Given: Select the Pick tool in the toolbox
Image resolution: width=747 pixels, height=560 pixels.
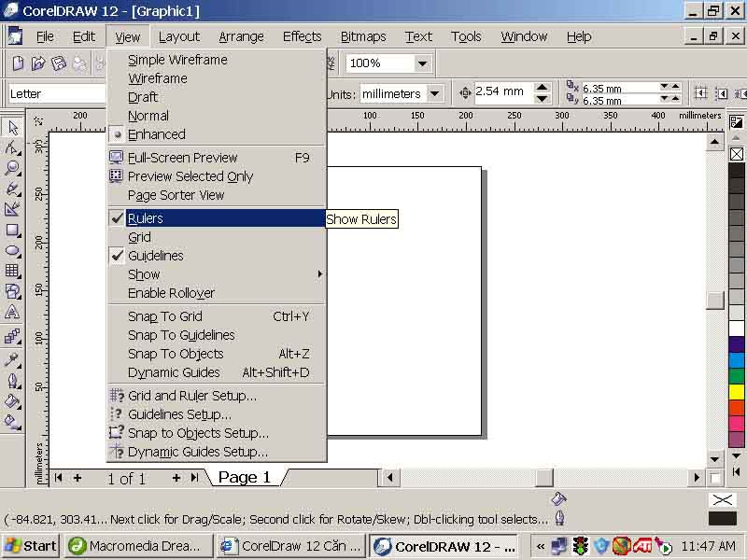Looking at the screenshot, I should click(12, 127).
